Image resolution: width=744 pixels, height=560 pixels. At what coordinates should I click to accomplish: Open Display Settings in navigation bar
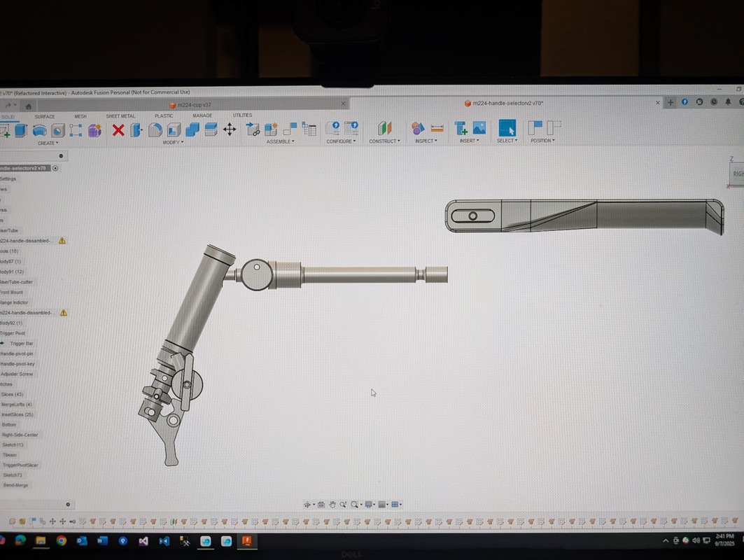(x=369, y=505)
